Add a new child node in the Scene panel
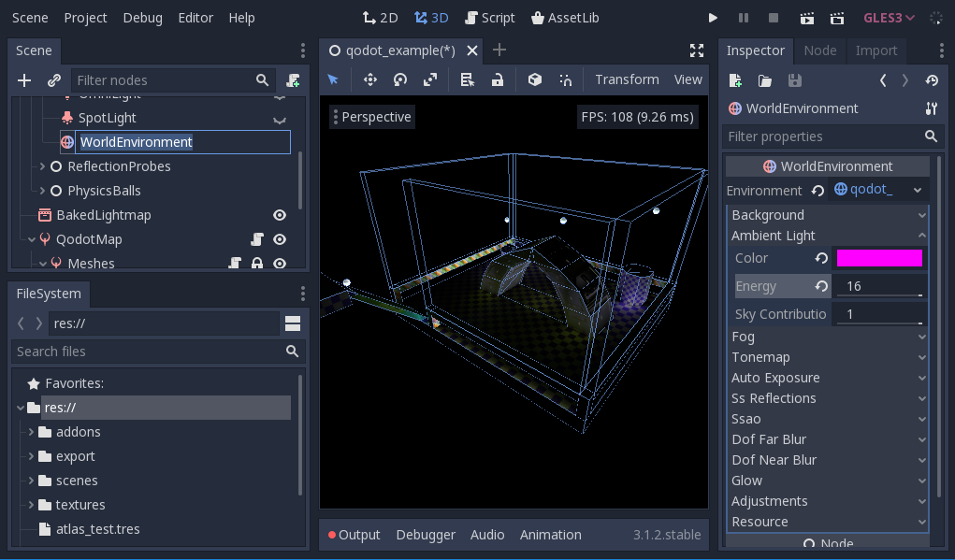Screen dimensions: 955x560 coord(23,80)
